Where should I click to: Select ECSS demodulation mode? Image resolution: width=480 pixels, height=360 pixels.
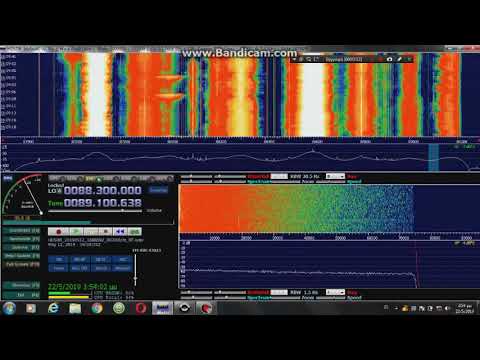click(76, 178)
